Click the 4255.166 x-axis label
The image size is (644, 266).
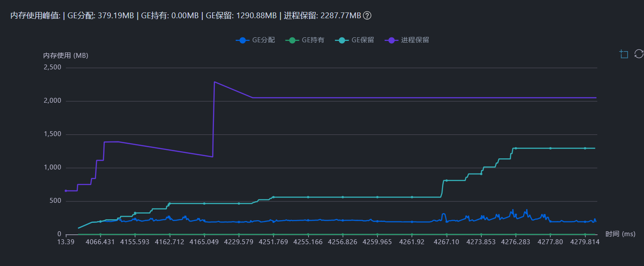[308, 242]
